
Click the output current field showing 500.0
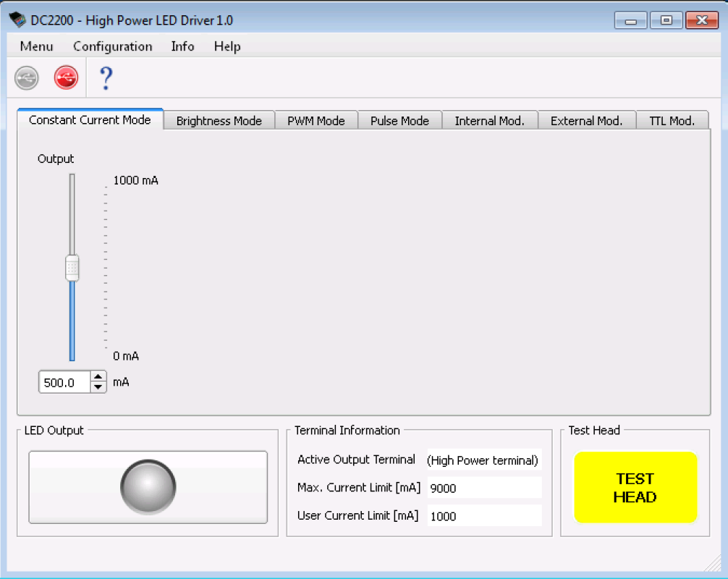(x=64, y=383)
